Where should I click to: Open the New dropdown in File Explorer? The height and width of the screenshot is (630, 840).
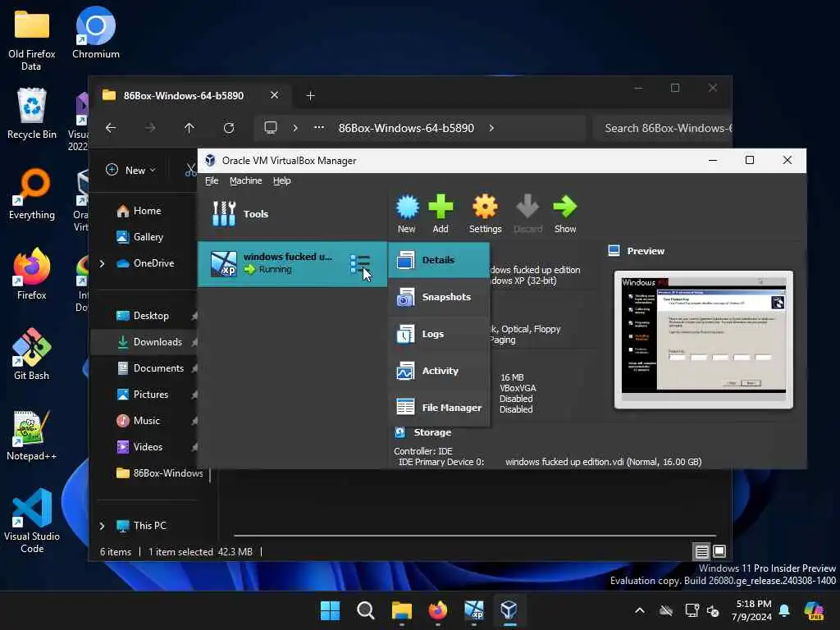[x=131, y=171]
